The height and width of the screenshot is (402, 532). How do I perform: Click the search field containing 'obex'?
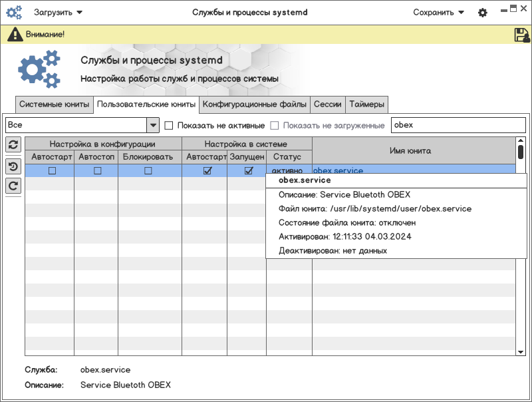click(458, 125)
